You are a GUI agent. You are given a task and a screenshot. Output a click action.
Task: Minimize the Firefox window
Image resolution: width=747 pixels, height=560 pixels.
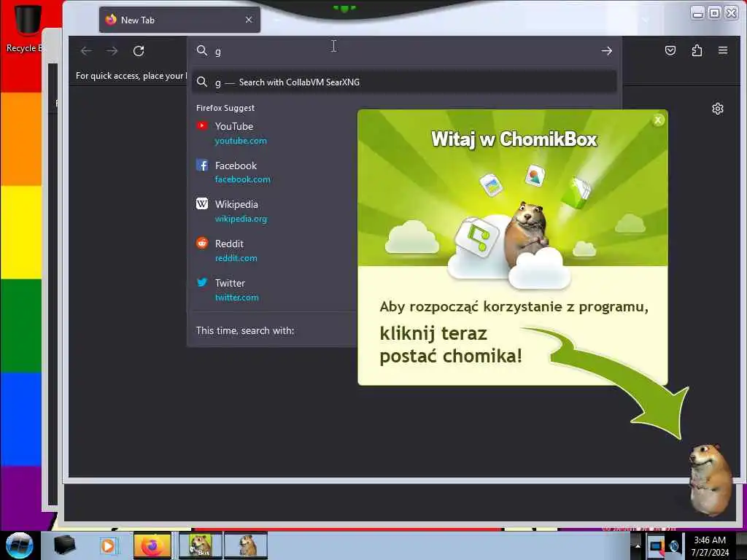pos(698,13)
